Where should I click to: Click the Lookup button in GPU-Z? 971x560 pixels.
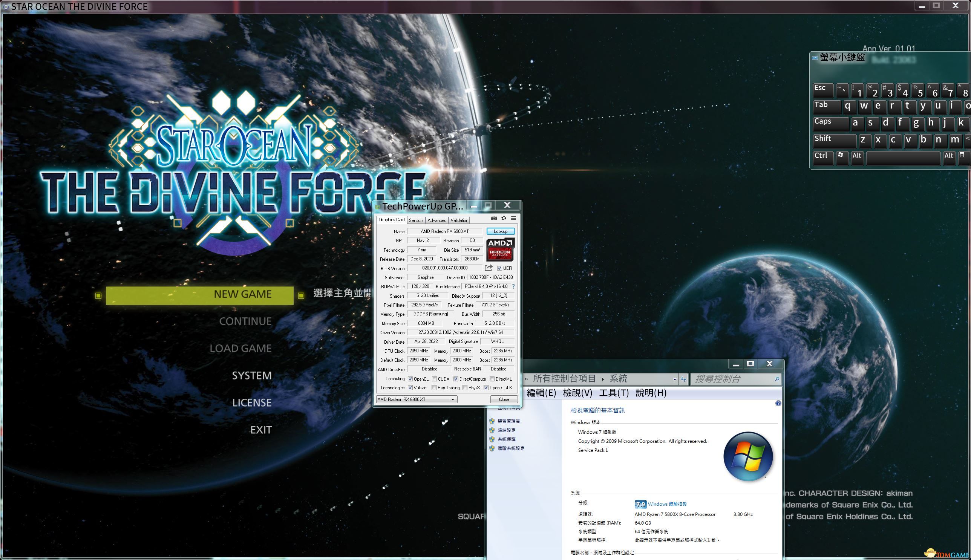tap(501, 231)
